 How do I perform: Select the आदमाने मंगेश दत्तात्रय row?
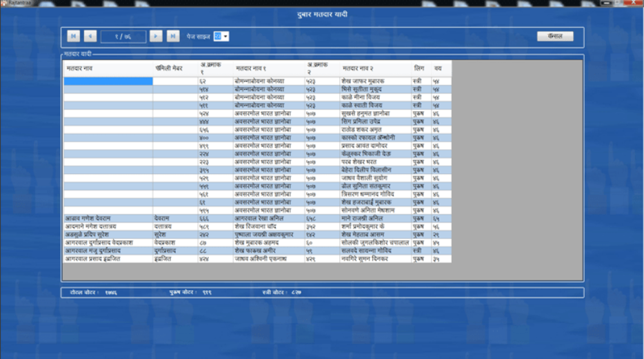click(x=108, y=226)
